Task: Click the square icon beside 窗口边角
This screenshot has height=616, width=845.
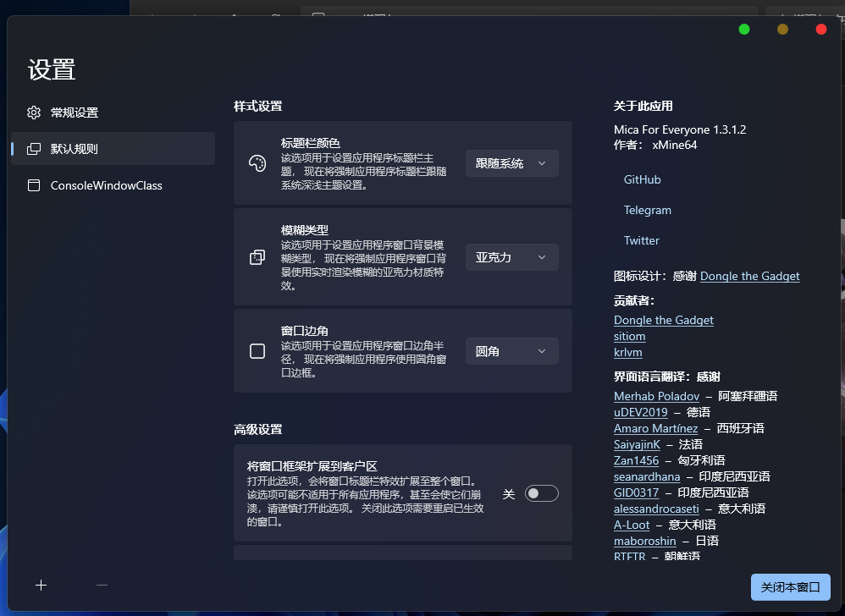Action: click(257, 351)
